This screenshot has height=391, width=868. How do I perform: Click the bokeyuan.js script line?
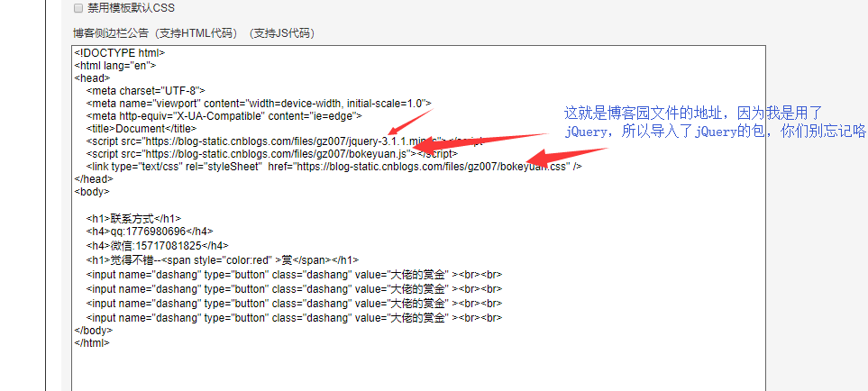(272, 153)
